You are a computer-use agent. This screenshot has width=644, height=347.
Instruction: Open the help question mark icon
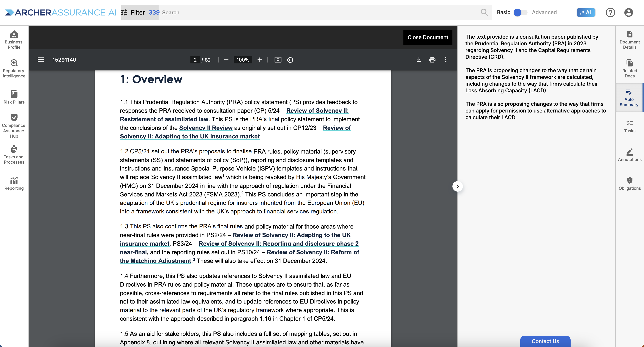pos(610,12)
